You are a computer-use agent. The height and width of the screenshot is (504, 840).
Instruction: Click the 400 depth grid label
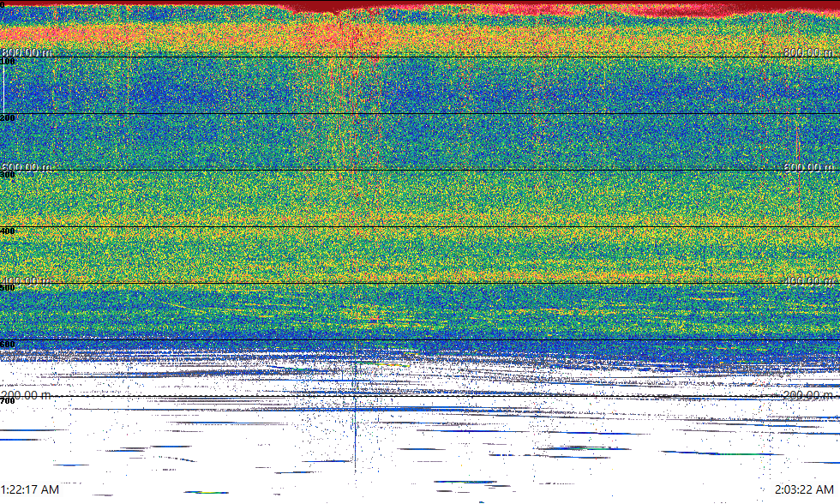coord(8,231)
